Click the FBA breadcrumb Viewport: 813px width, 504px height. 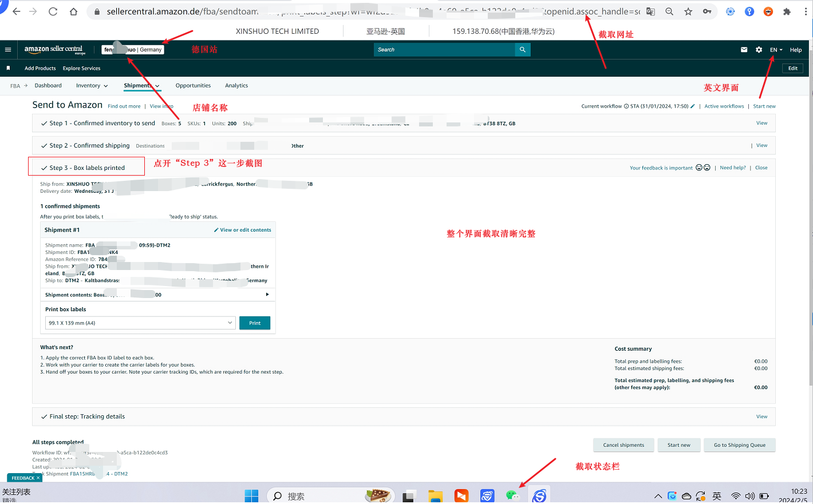pos(15,86)
